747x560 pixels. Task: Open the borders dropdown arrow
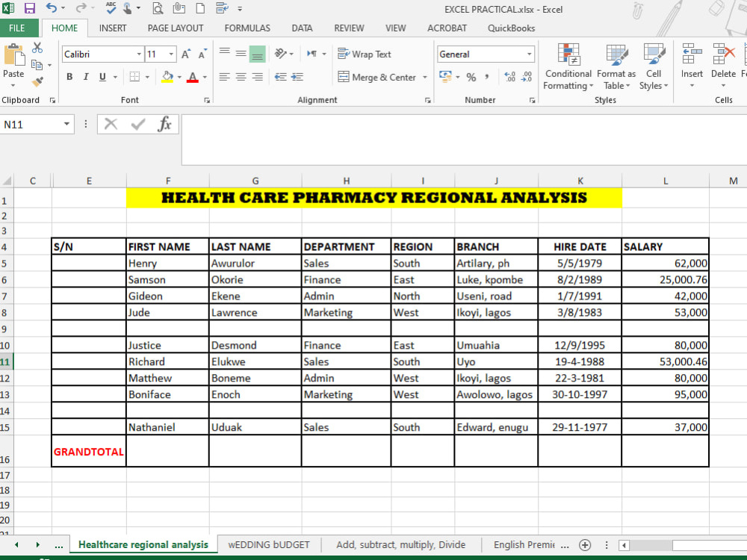(147, 77)
